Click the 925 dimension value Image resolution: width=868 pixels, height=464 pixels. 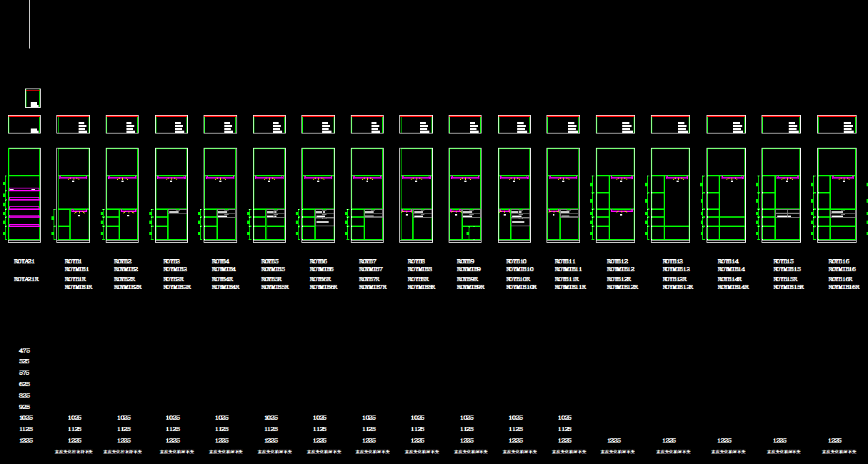[24, 407]
